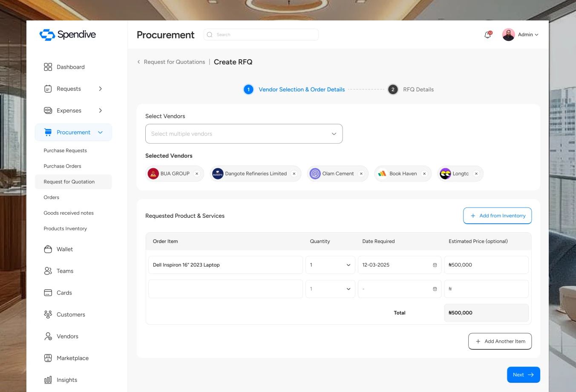This screenshot has height=392, width=576.
Task: Open quantity dropdown for Dell Inspiron row
Action: [x=330, y=265]
